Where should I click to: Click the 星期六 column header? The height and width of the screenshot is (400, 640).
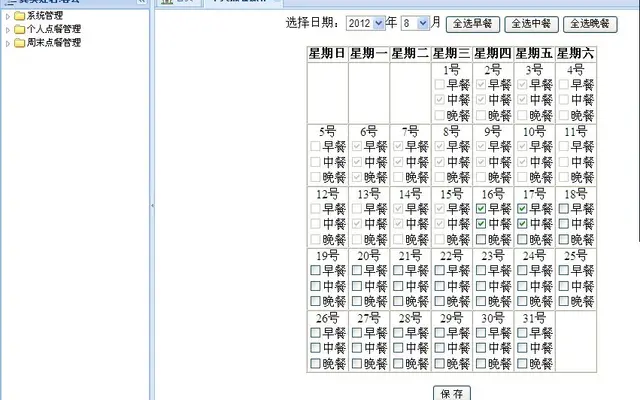[x=576, y=54]
